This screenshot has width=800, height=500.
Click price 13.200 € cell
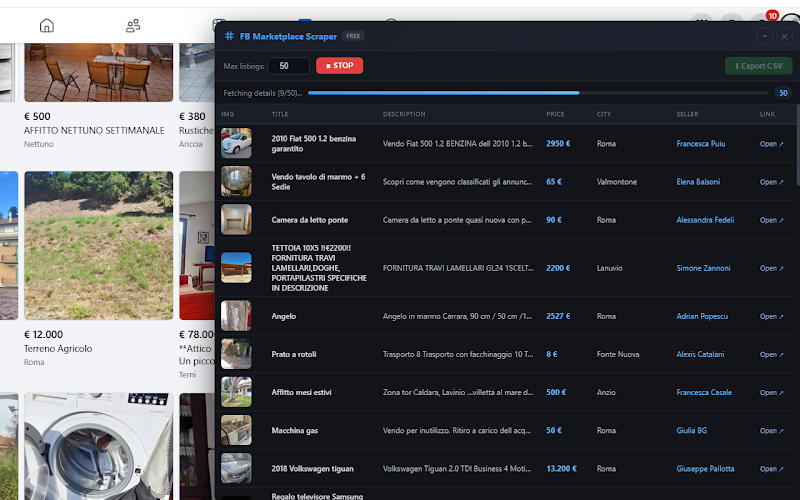(561, 468)
